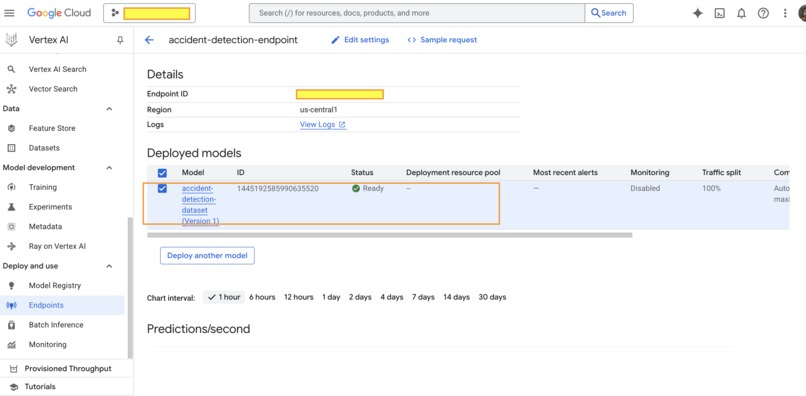
Task: Activate Cloud Shell terminal icon
Action: click(x=720, y=13)
